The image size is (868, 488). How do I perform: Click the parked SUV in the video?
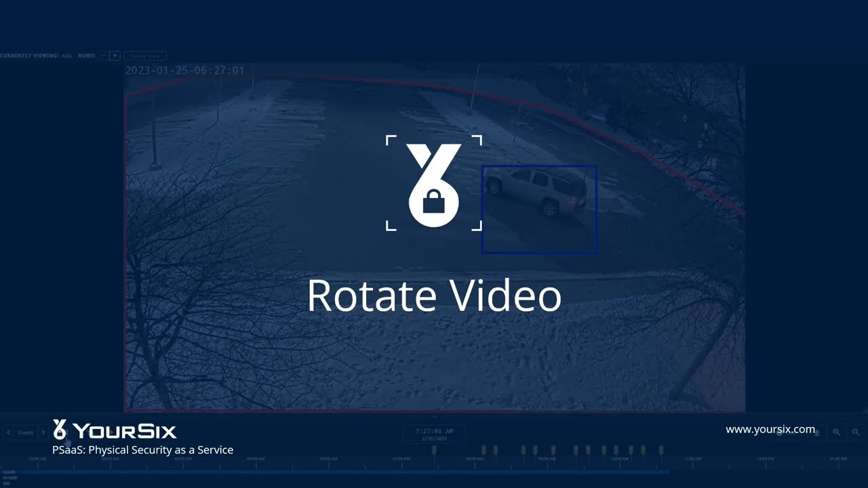(536, 192)
